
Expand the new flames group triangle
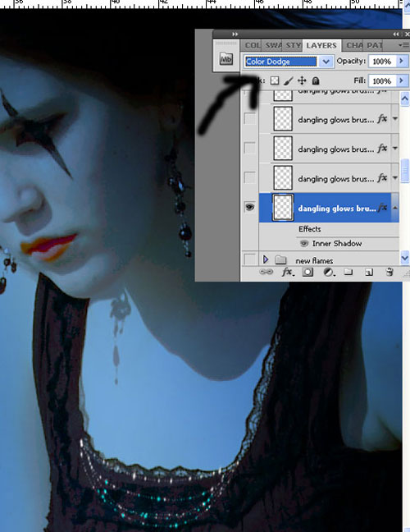(x=266, y=260)
